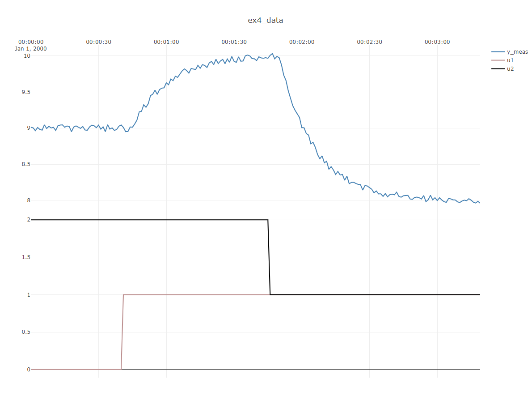
Task: Click the black u2 legend line marker
Action: (x=497, y=68)
